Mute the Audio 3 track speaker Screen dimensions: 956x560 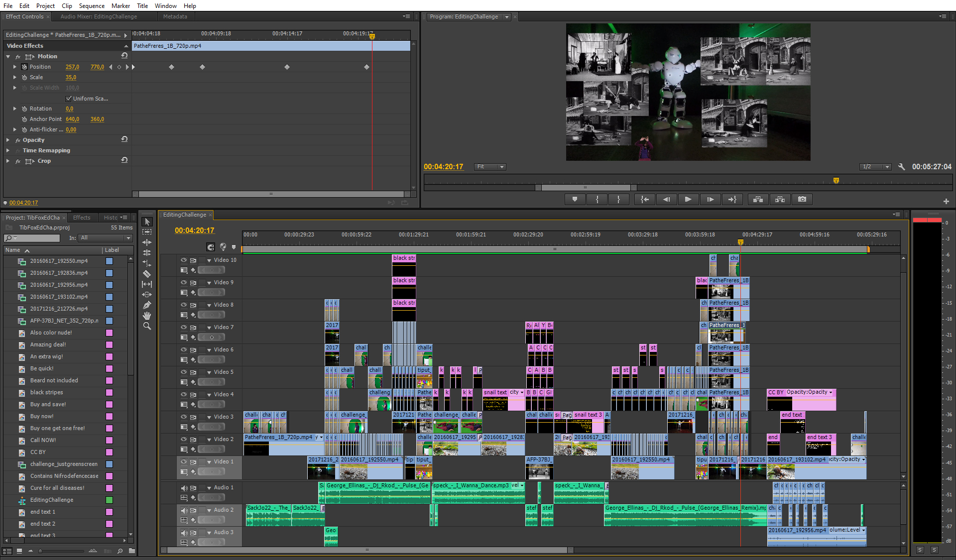pos(184,533)
